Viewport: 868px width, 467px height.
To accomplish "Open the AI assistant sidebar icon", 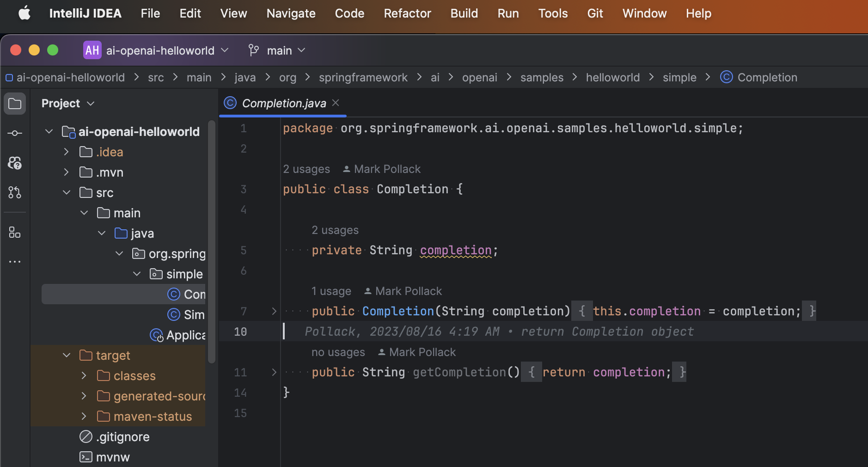I will (x=15, y=163).
